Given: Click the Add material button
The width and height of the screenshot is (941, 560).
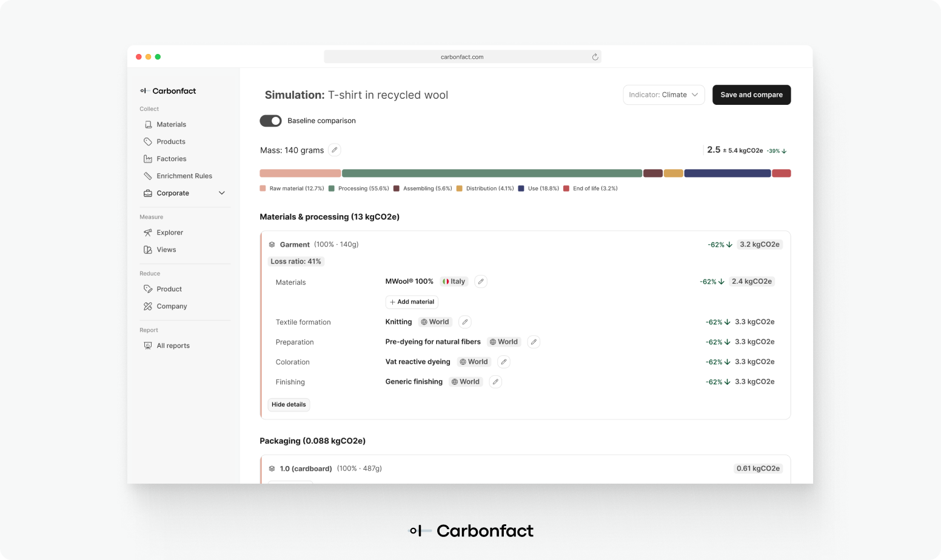Looking at the screenshot, I should [x=412, y=302].
